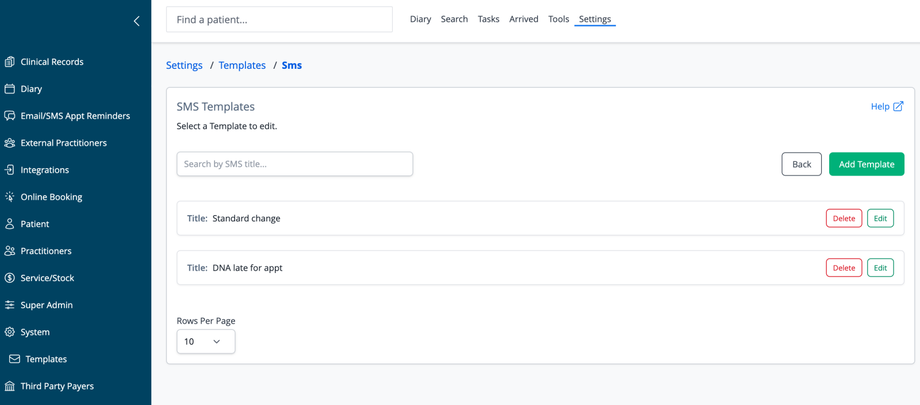
Task: Delete the Standard change template
Action: point(843,218)
